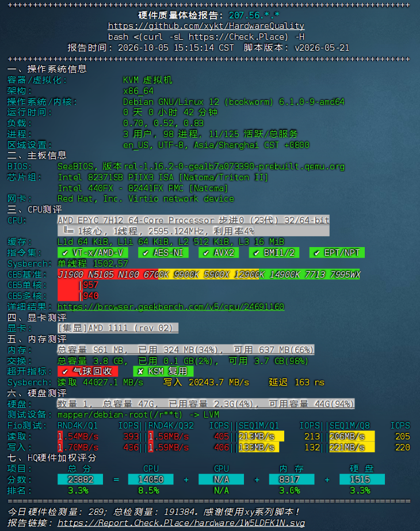Click the GB5 multi-core red bar
The image size is (420, 531).
[69, 296]
